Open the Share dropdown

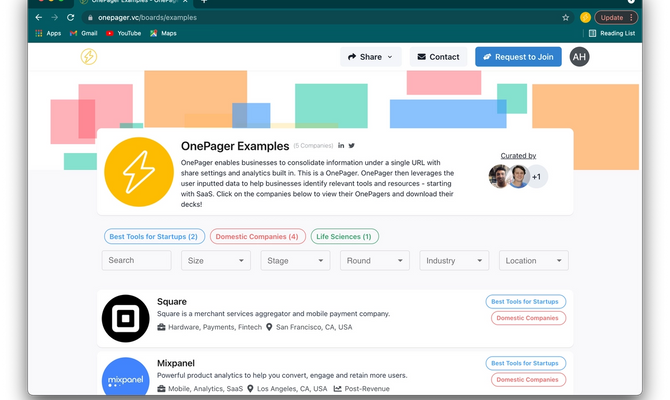pos(370,57)
